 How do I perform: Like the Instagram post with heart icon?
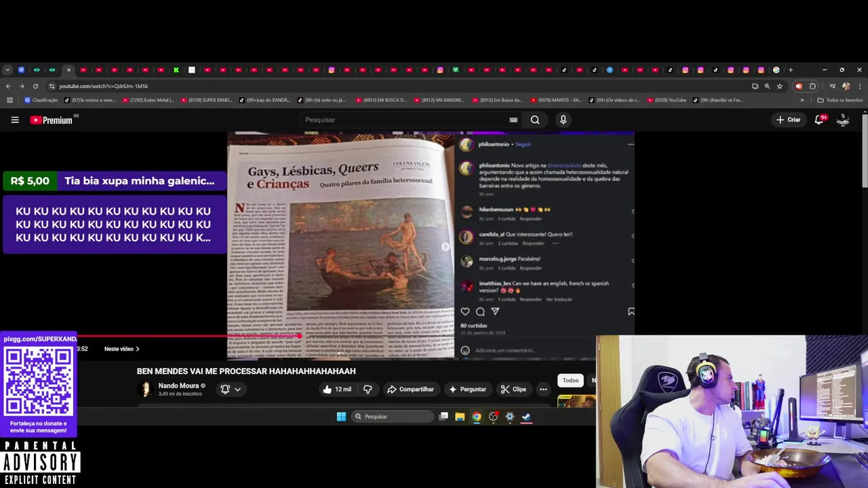pyautogui.click(x=465, y=312)
